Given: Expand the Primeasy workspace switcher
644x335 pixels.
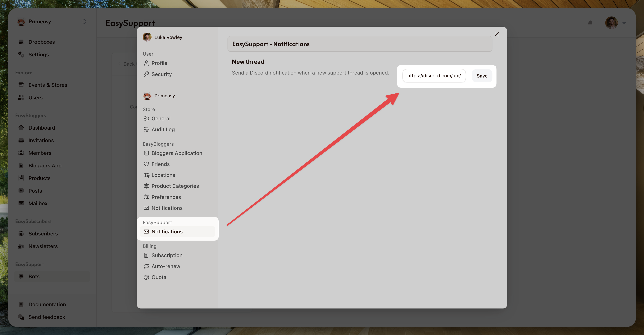Looking at the screenshot, I should point(84,22).
